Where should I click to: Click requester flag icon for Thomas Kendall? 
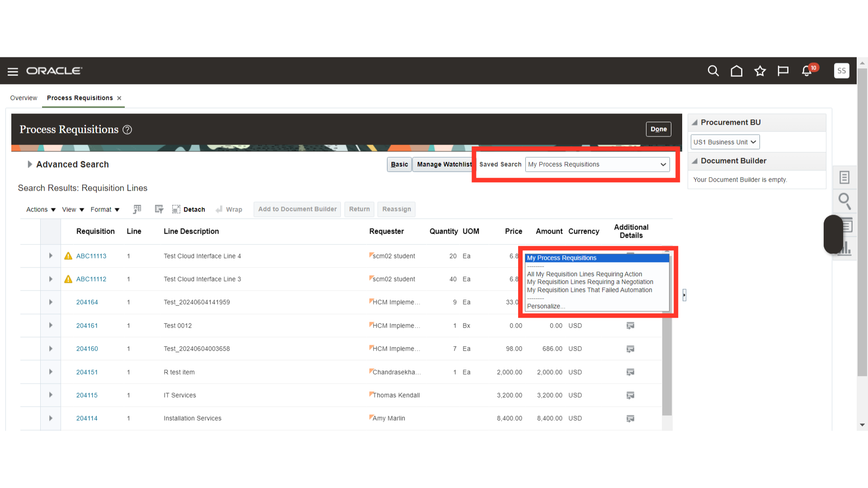point(371,394)
